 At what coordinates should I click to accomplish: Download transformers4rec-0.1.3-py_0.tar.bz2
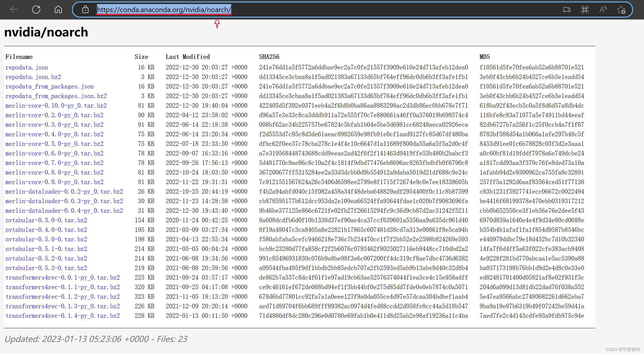click(x=63, y=306)
